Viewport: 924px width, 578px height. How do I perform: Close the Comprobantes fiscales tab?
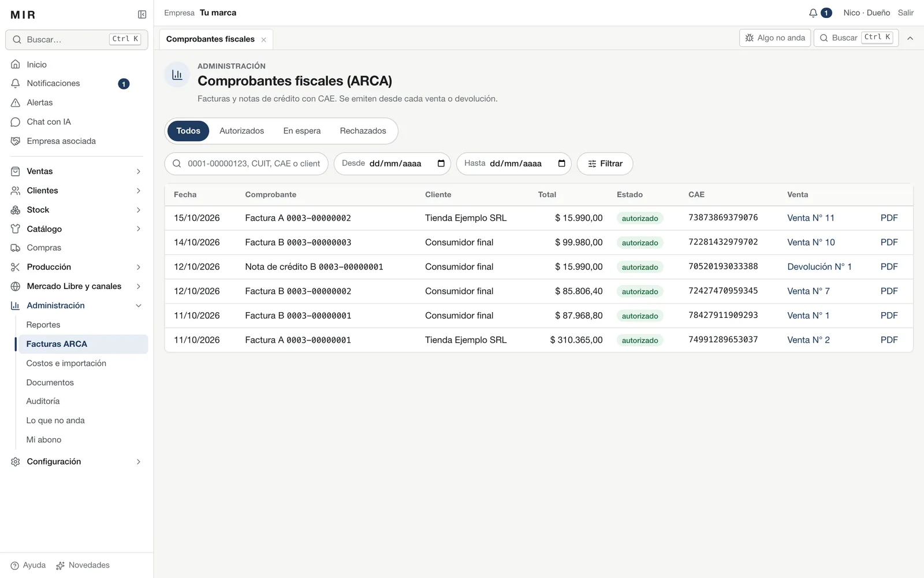click(x=264, y=40)
